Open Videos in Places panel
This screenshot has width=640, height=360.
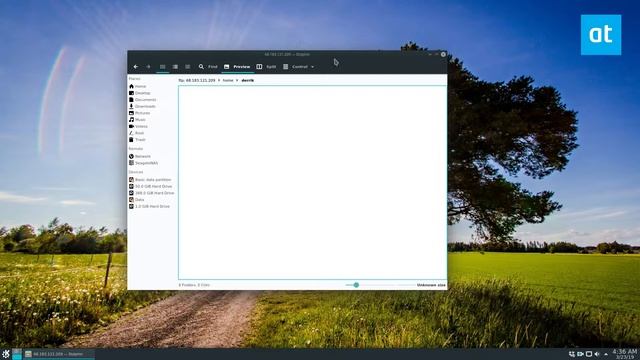click(x=138, y=127)
